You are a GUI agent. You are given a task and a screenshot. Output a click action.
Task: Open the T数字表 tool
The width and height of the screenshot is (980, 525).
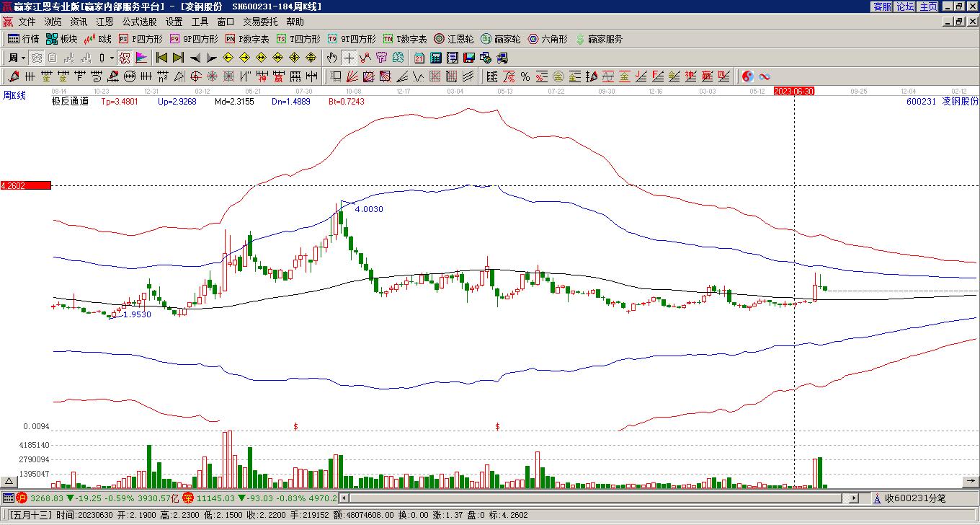405,39
